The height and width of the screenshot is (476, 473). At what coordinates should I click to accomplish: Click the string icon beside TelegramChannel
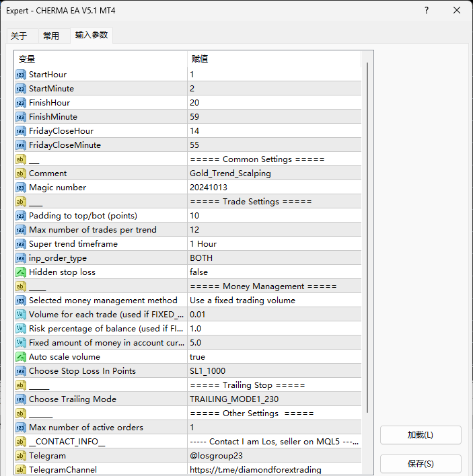click(20, 470)
